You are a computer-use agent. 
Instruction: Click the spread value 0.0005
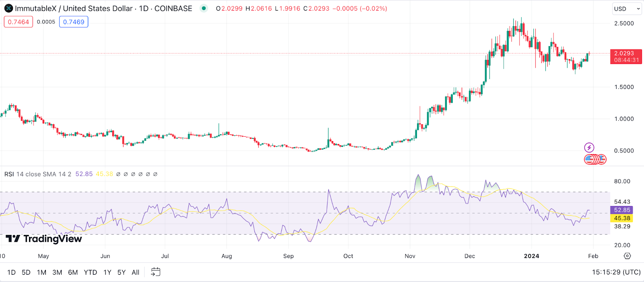(x=46, y=22)
